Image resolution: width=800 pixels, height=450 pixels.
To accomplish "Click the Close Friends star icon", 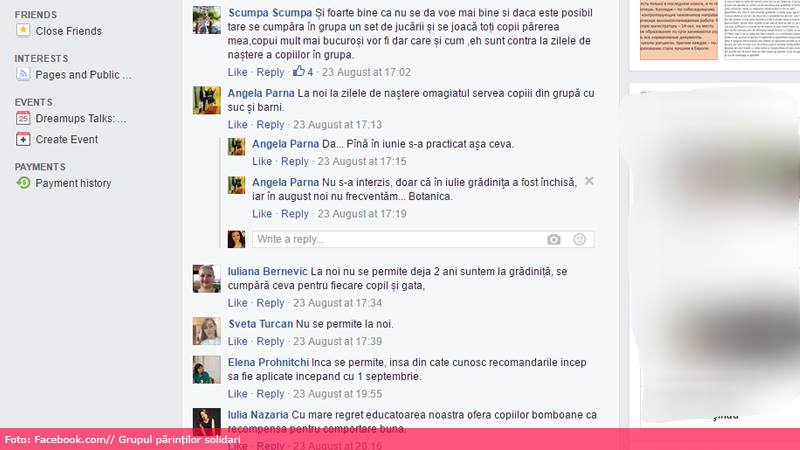I will point(23,31).
